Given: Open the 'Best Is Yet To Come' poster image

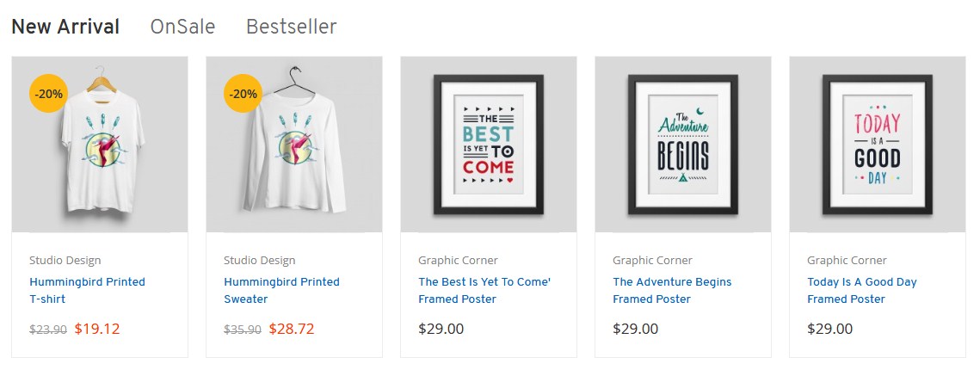Looking at the screenshot, I should pos(489,145).
